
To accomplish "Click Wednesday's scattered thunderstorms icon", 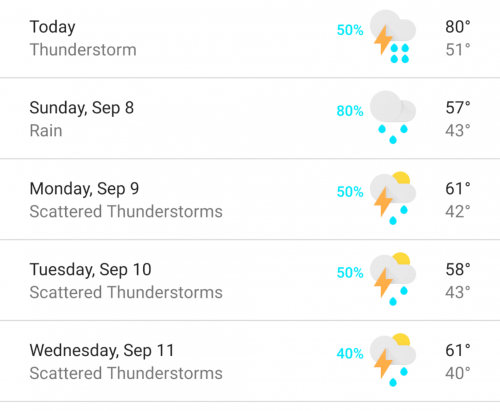I will click(393, 360).
